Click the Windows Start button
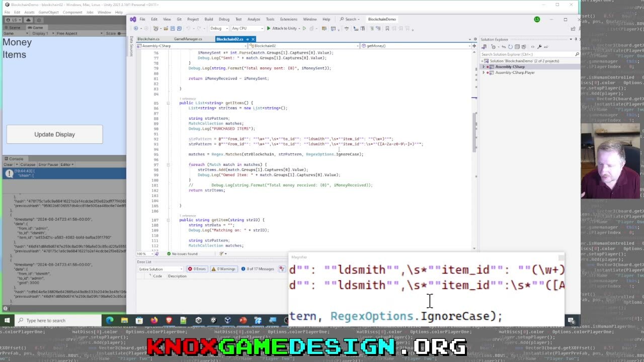The image size is (644, 362). click(x=7, y=320)
